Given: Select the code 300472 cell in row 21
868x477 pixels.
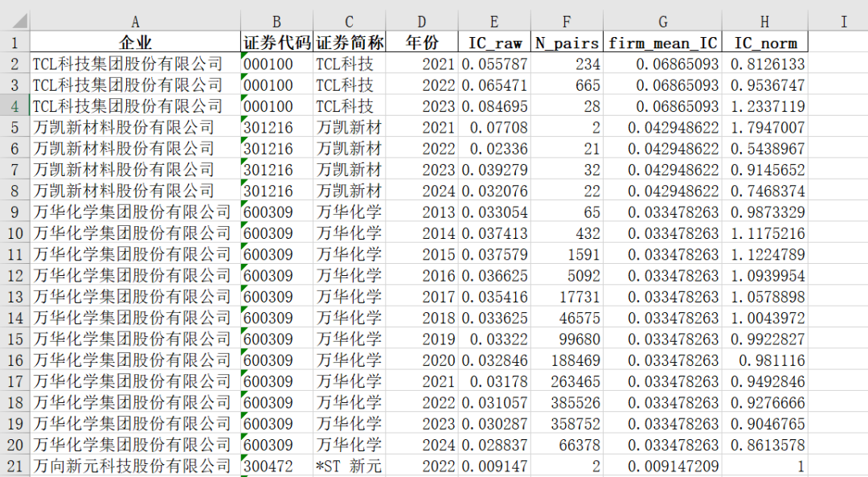Looking at the screenshot, I should (x=276, y=465).
